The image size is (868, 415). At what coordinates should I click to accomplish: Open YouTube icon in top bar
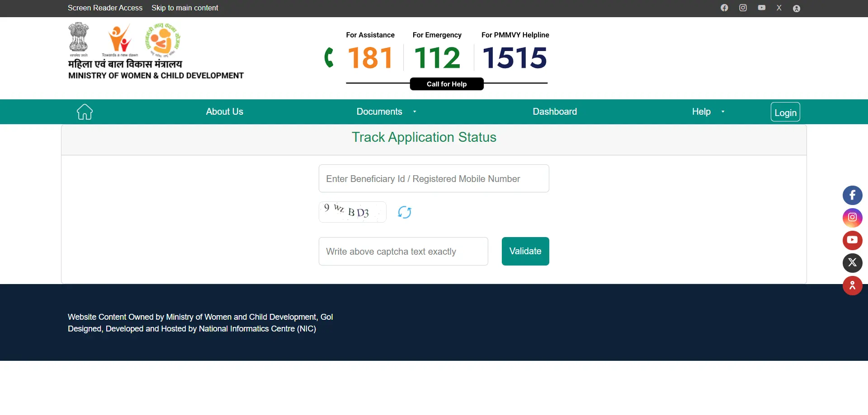coord(762,8)
